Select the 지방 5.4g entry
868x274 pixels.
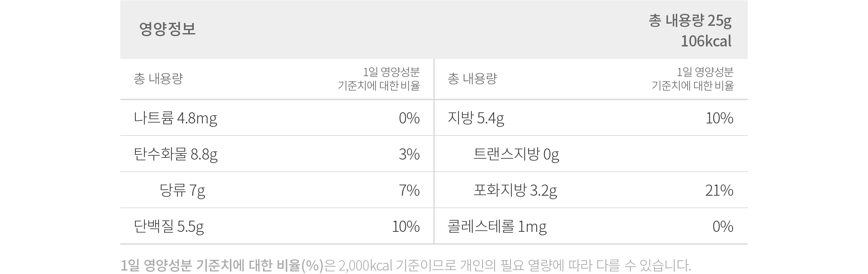tap(476, 118)
